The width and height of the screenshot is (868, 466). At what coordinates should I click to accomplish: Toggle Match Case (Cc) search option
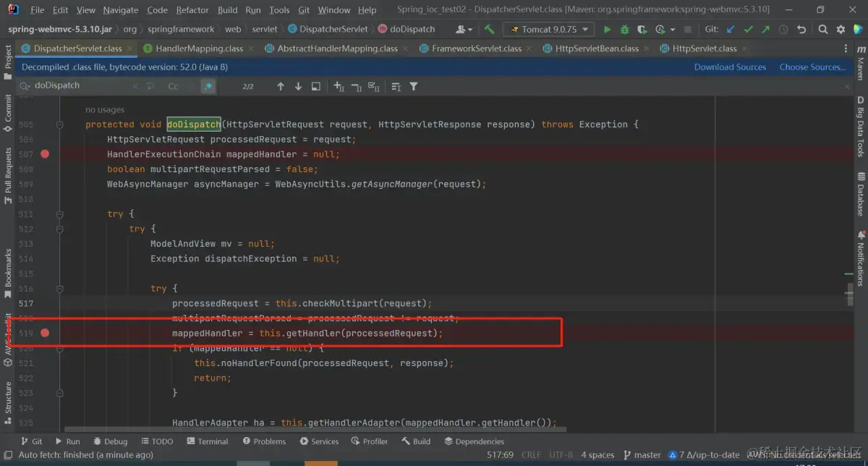(173, 86)
